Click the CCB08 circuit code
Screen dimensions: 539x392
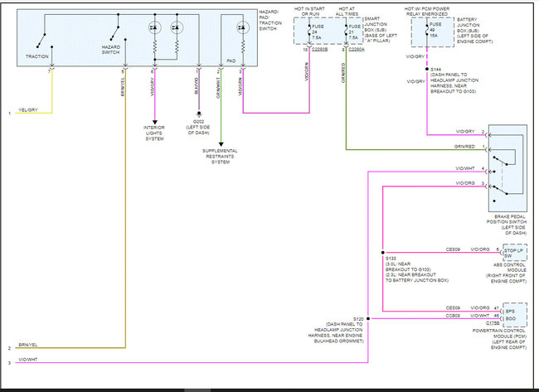point(453,316)
